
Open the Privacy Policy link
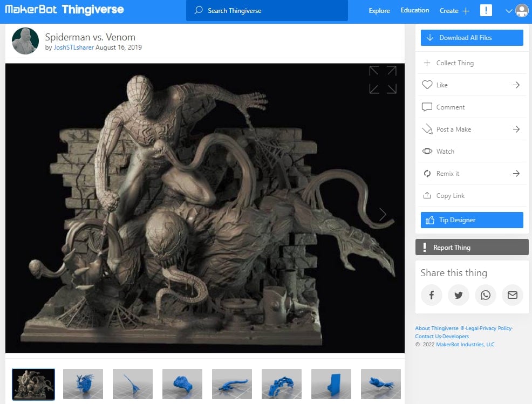(x=496, y=328)
